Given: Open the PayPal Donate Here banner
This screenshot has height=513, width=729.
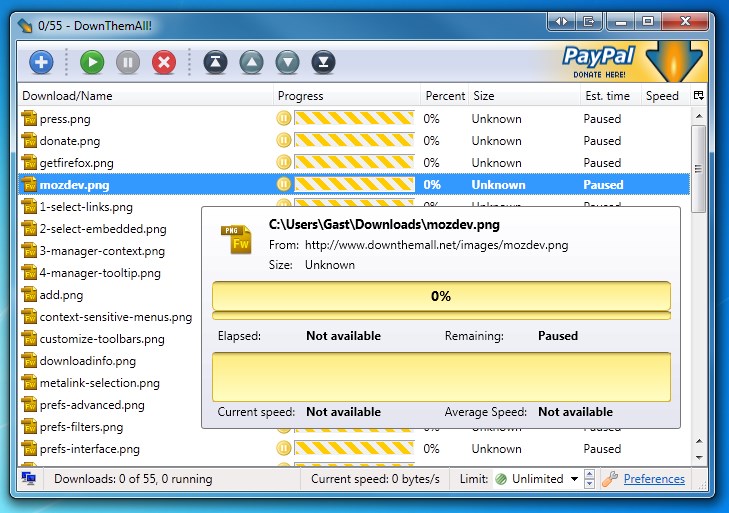Looking at the screenshot, I should [x=633, y=62].
